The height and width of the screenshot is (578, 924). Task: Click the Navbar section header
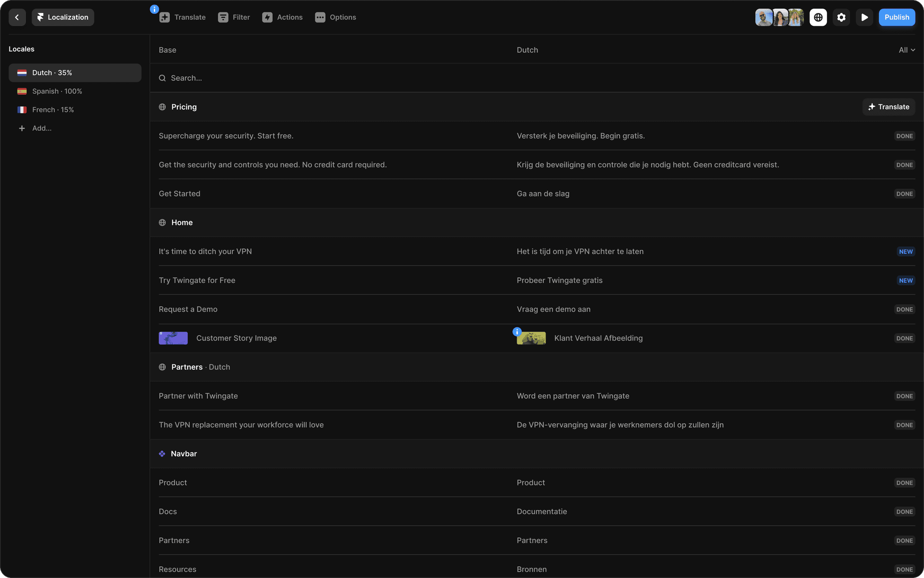[x=537, y=454]
